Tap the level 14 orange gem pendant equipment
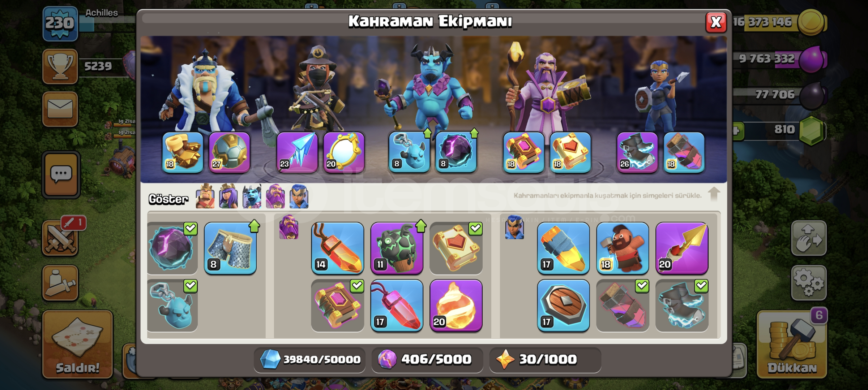This screenshot has width=868, height=390. tap(338, 248)
